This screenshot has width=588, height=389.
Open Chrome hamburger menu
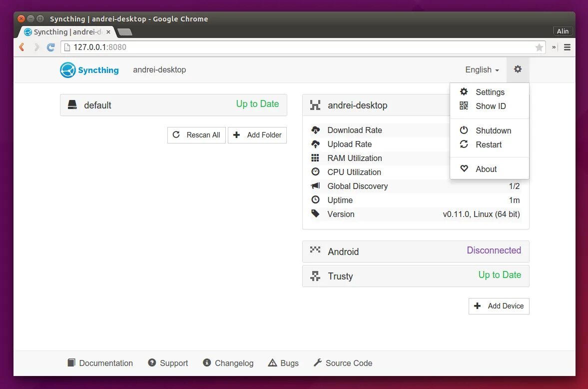coord(567,47)
